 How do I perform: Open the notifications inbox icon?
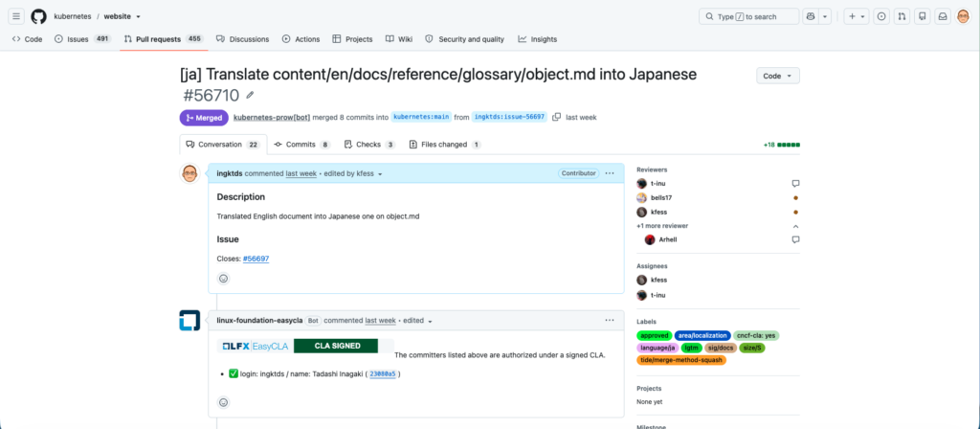[x=943, y=16]
